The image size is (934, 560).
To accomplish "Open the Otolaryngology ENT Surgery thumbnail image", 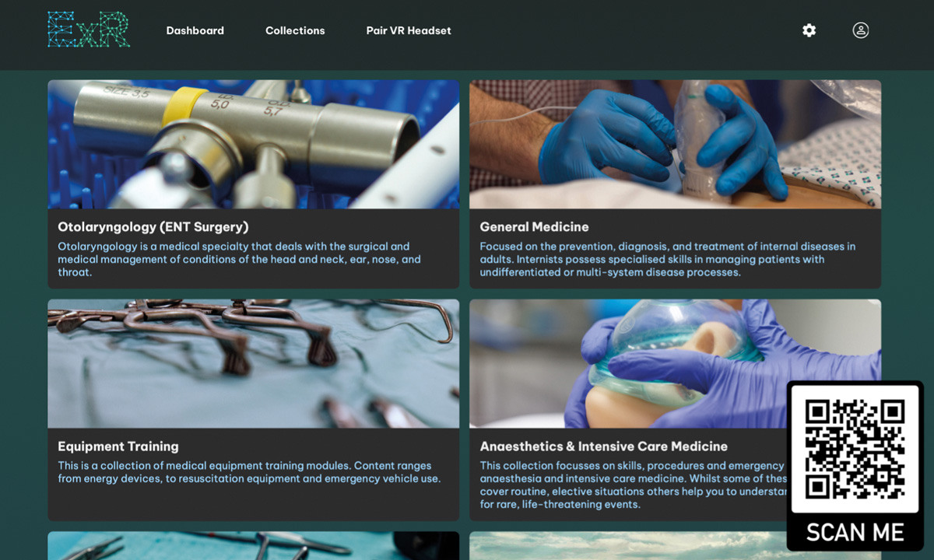I will [x=254, y=144].
